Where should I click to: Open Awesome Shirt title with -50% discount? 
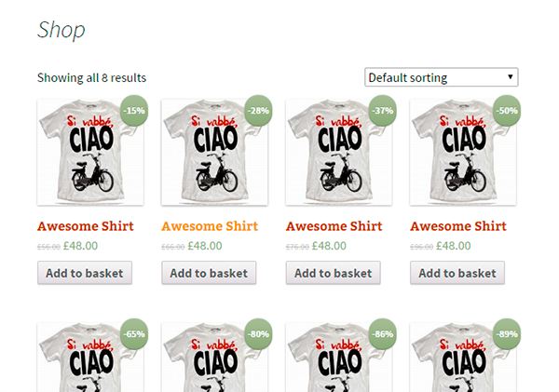458,226
